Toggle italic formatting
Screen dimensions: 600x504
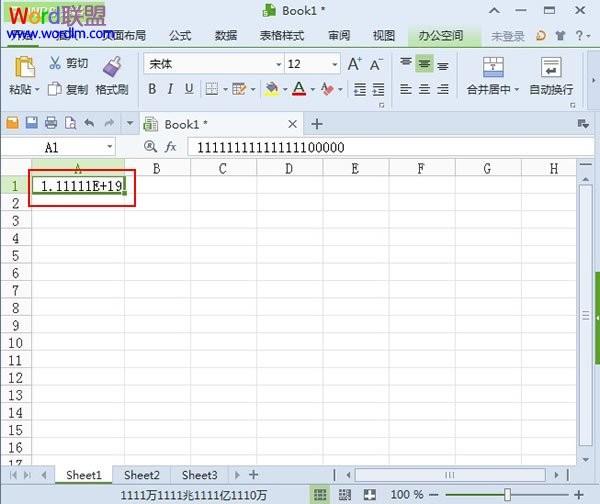(170, 89)
